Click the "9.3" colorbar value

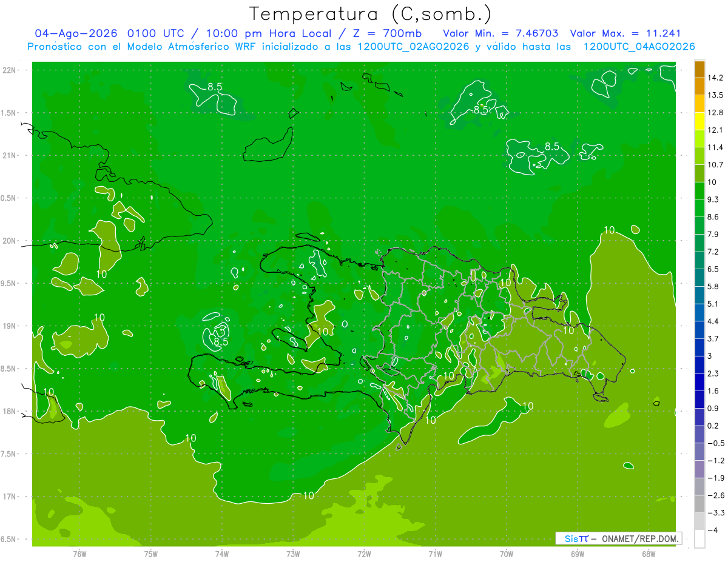(x=713, y=199)
